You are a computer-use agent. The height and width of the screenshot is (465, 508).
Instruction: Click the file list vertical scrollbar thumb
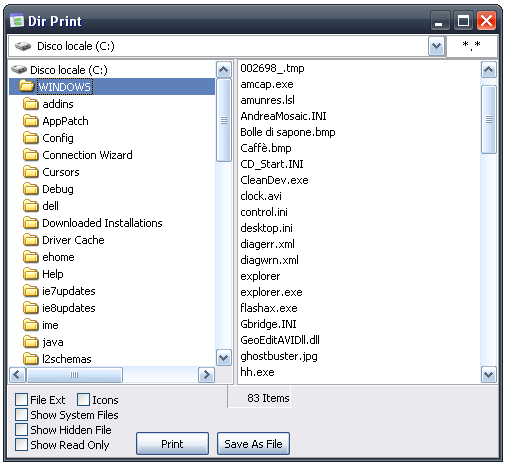489,119
